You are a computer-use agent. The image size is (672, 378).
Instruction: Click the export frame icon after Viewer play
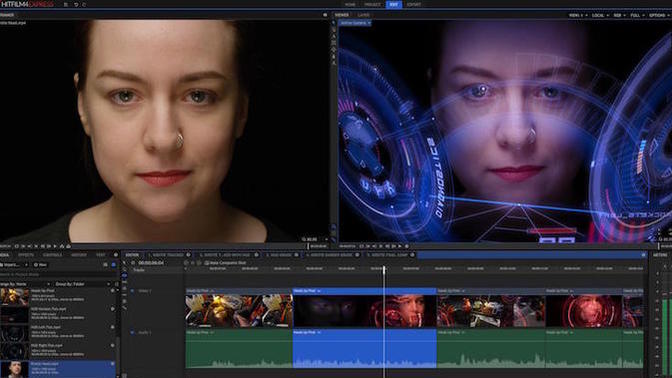407,246
